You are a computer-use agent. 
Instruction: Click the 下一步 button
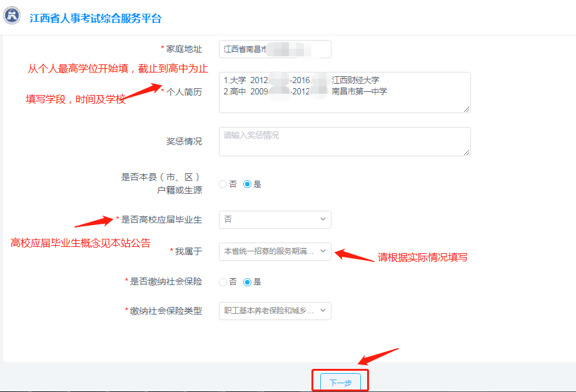340,383
